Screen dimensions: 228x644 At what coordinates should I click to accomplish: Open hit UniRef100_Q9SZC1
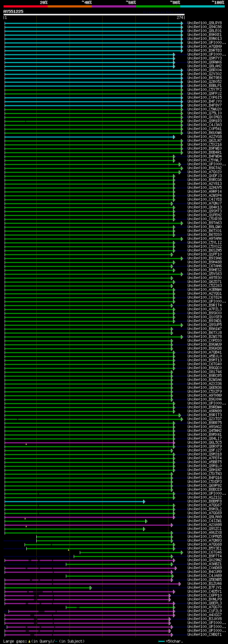204,529
